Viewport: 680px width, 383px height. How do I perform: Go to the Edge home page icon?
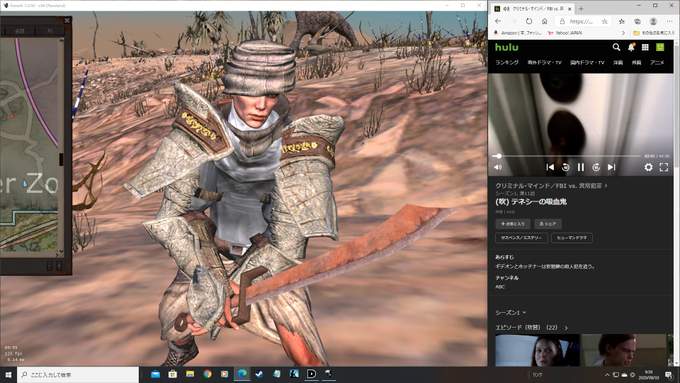point(544,21)
